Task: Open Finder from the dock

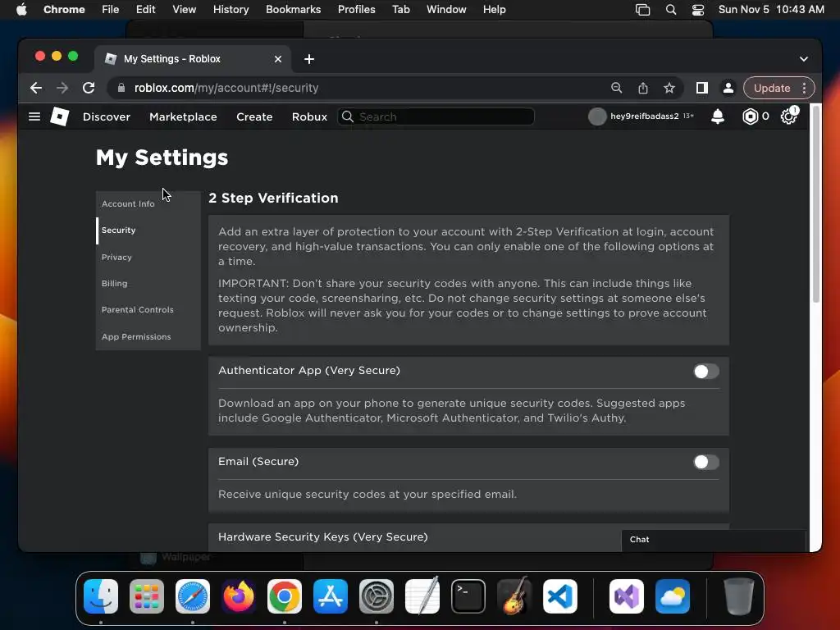Action: pos(101,596)
